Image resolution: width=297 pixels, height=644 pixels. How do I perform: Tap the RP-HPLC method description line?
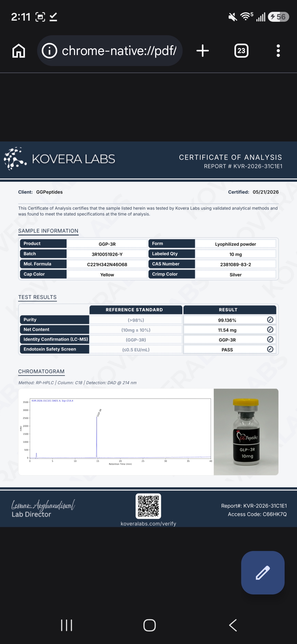tap(77, 383)
